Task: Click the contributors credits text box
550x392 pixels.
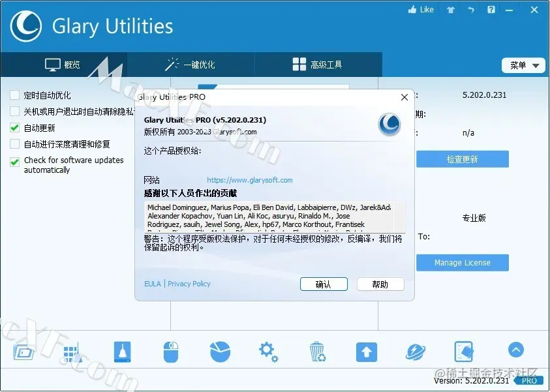Action: tap(274, 217)
